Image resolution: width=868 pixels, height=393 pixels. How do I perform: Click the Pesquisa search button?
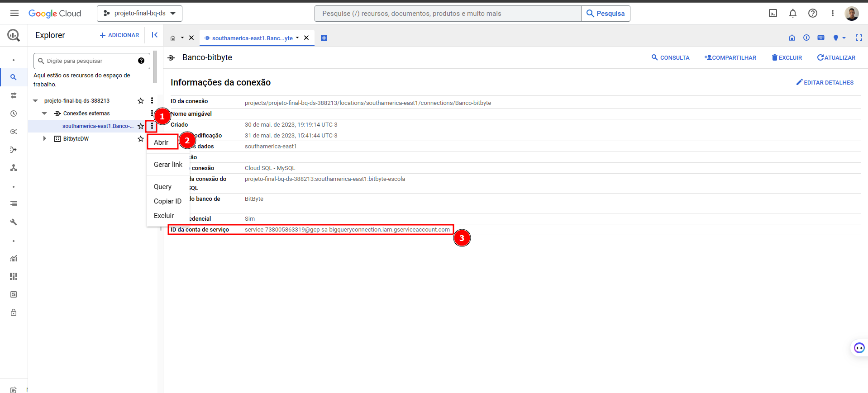click(x=606, y=14)
